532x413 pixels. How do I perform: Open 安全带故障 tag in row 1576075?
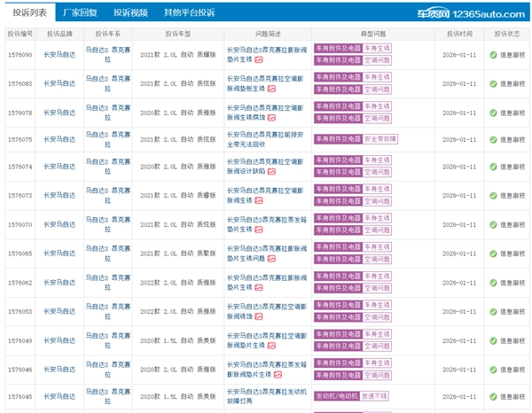(x=380, y=139)
